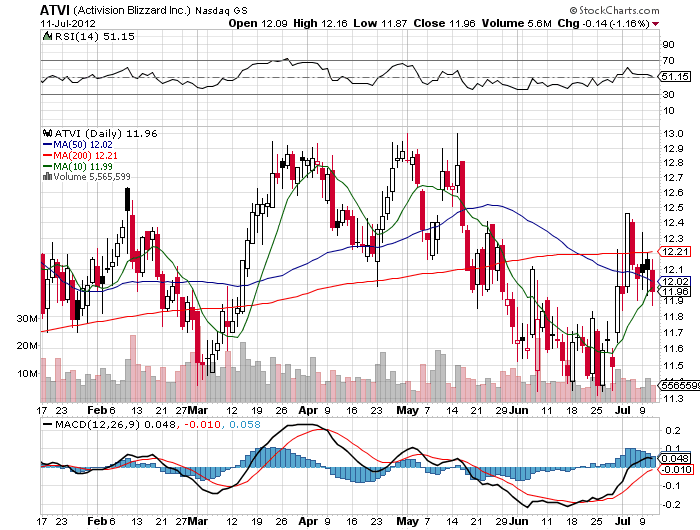
Task: Click the candlestick icon beside ATVI (Daily)
Action: (x=47, y=133)
